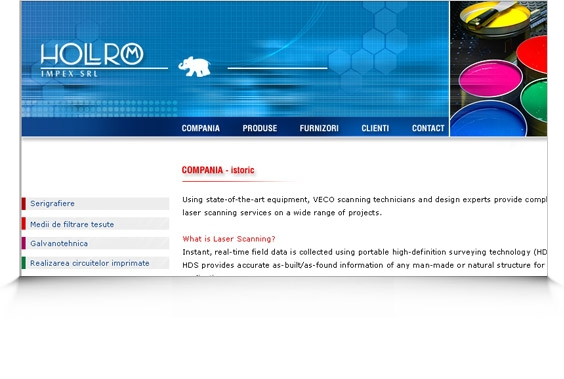Click the COMPANIA - istoric heading

coord(218,170)
